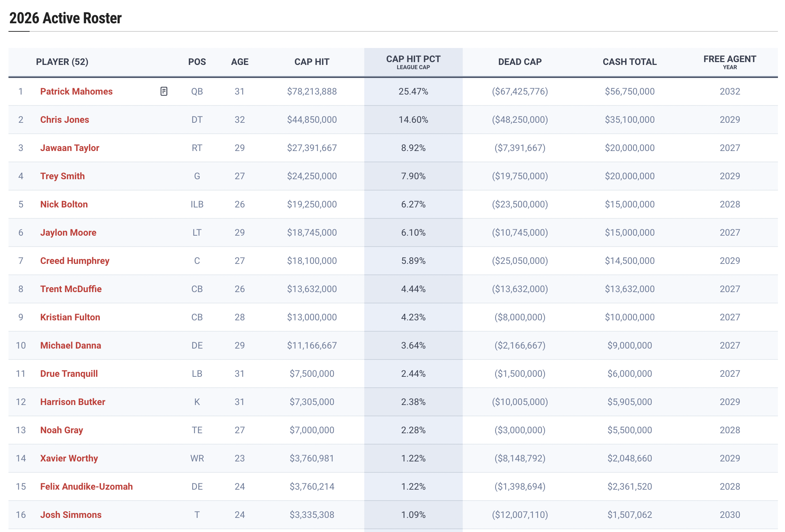The height and width of the screenshot is (532, 785).
Task: Select cap hit percentage 6.10%
Action: pos(413,232)
